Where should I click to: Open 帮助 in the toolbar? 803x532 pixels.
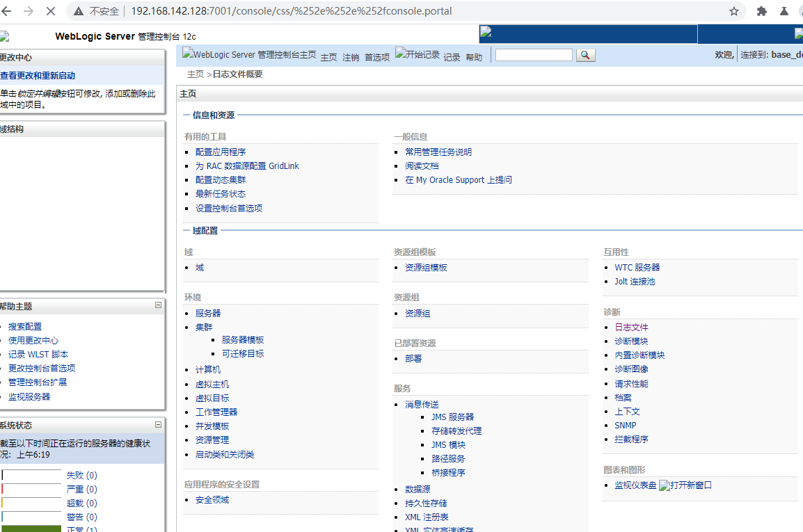click(475, 57)
